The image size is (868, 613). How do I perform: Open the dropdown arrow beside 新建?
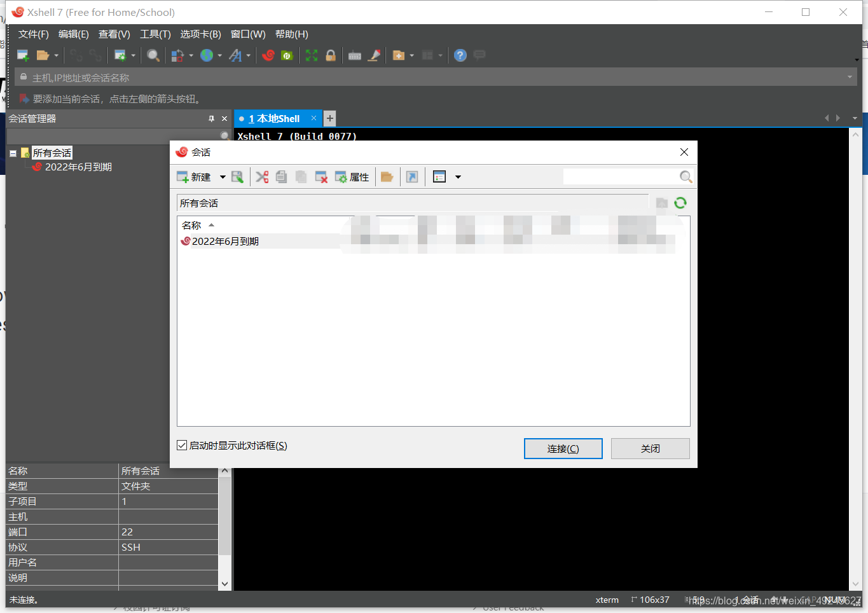(x=223, y=177)
